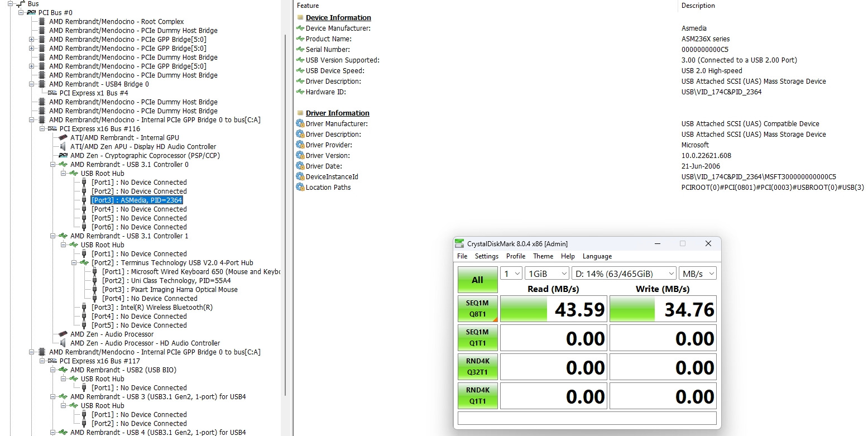Click the ASM236X series product name value
The width and height of the screenshot is (868, 436).
click(x=705, y=39)
